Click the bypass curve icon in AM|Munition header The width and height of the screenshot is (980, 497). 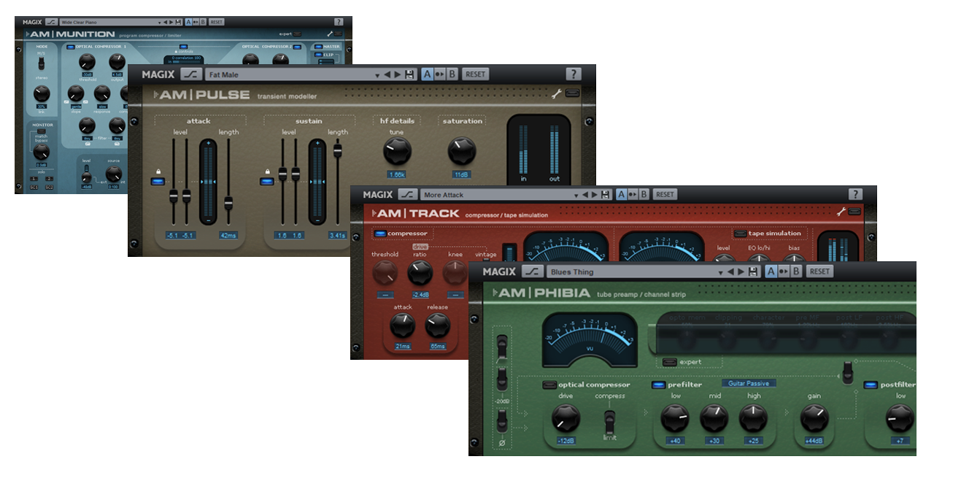tap(51, 23)
